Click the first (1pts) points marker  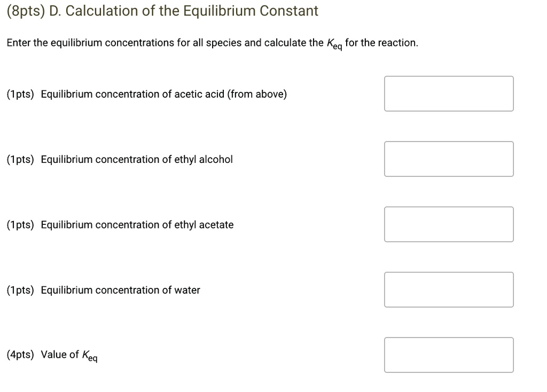tap(19, 94)
